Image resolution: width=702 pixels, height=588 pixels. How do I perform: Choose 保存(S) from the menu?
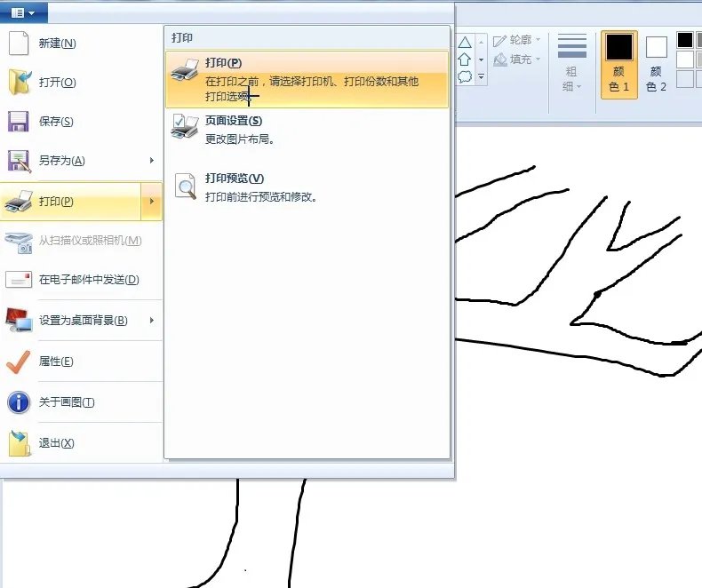point(56,122)
